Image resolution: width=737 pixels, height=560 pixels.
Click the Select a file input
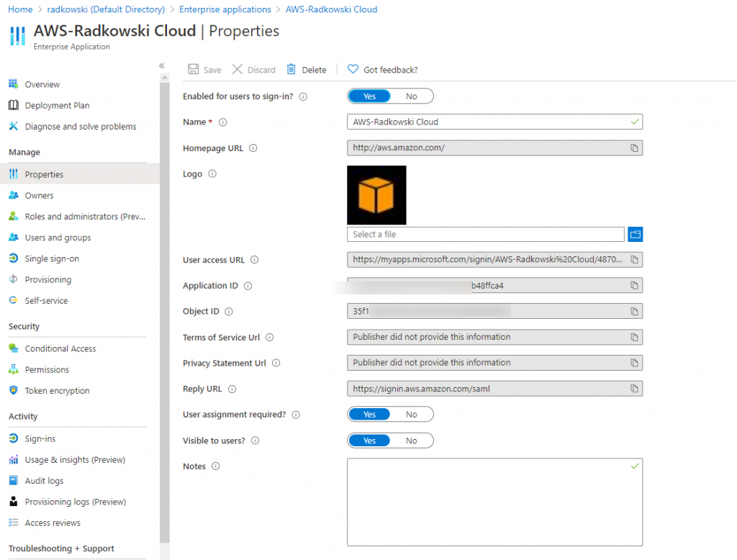(486, 234)
